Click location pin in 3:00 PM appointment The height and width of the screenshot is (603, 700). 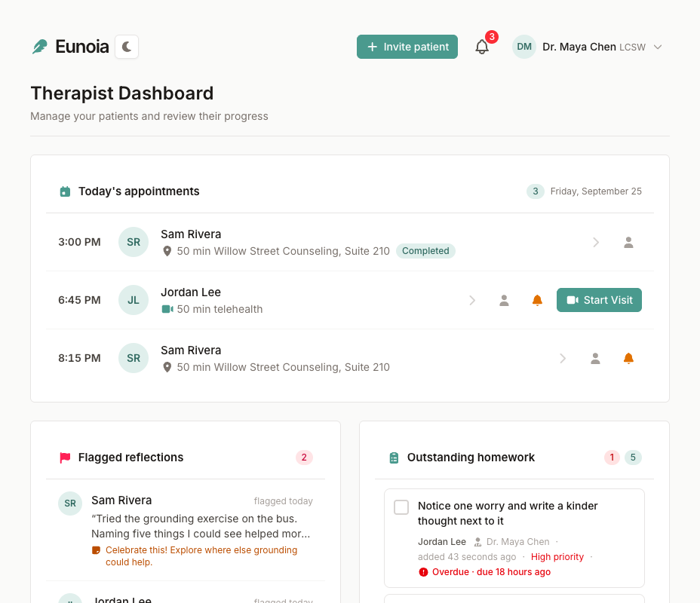[167, 251]
